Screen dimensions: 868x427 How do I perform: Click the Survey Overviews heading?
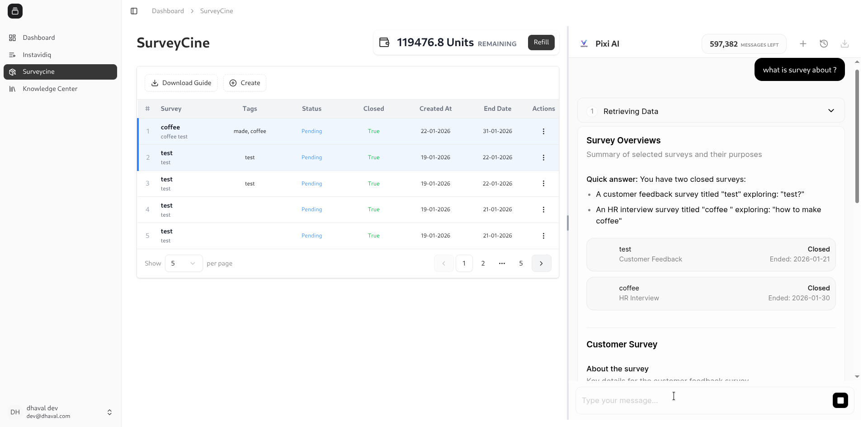(623, 140)
